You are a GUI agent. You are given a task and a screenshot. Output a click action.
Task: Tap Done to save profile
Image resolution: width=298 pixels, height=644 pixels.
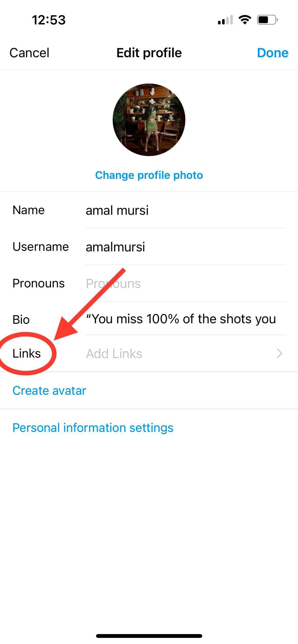pyautogui.click(x=273, y=53)
